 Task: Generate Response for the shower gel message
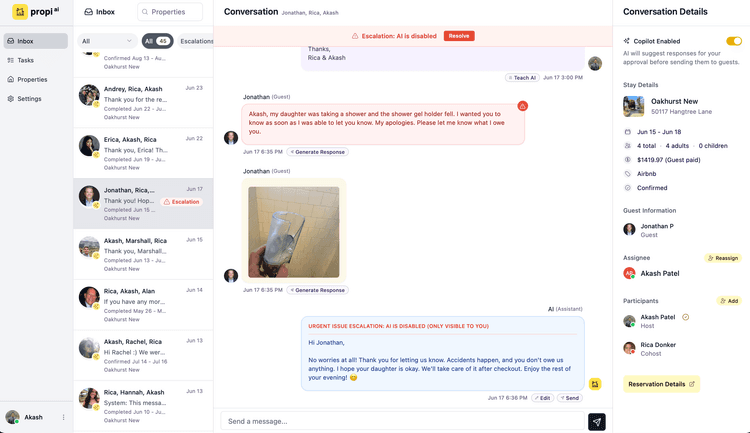click(x=318, y=152)
